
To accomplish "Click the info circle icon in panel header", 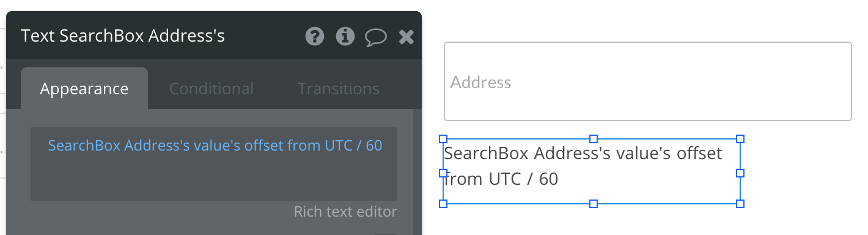I will click(x=345, y=37).
